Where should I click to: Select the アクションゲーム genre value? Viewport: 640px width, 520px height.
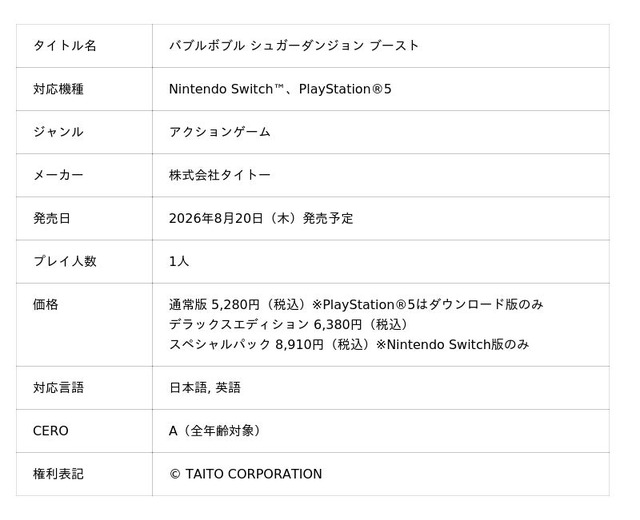(x=220, y=132)
